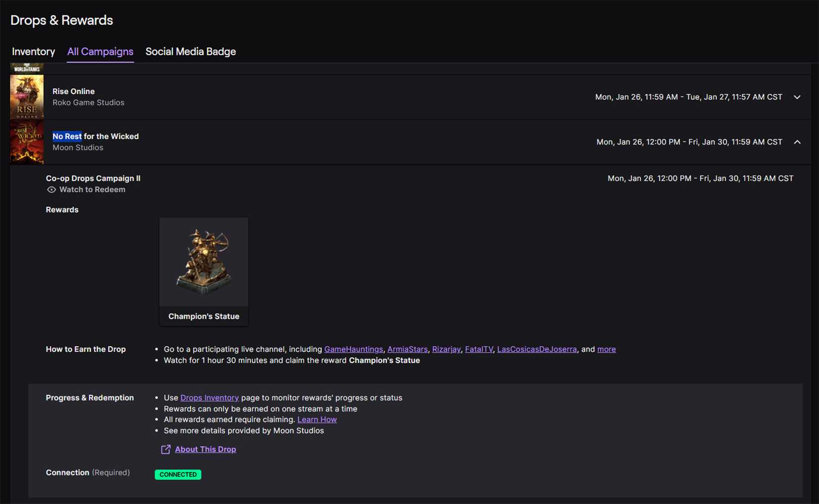This screenshot has height=504, width=819.
Task: Click the Watch to Redeem eye icon
Action: point(51,189)
